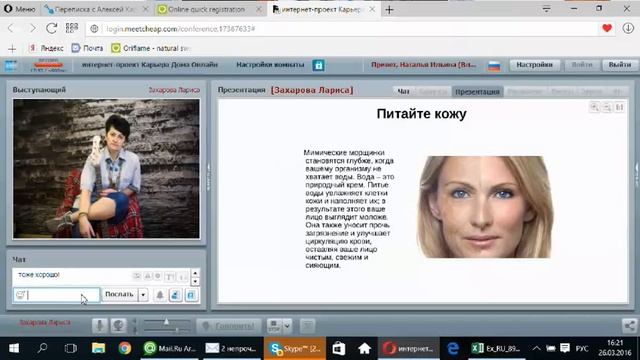This screenshot has height=360, width=640.
Task: Open the dropdown arrow next to STOP
Action: 287,325
